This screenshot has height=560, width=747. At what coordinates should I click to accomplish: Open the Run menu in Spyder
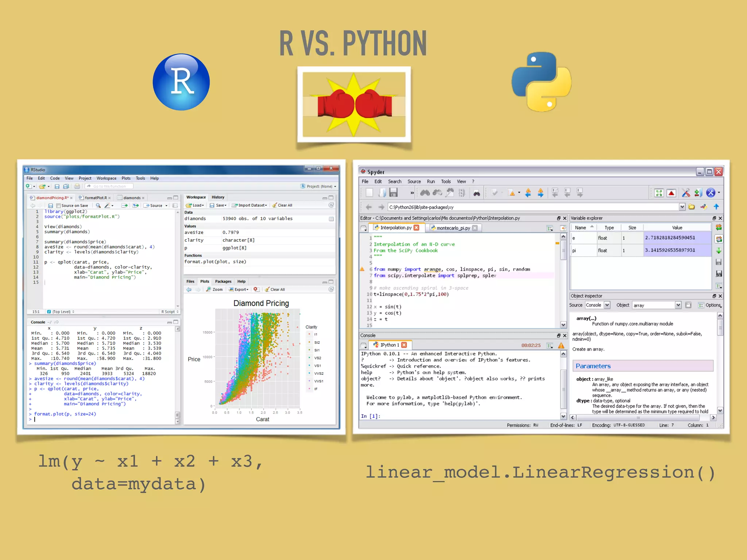[x=431, y=181]
